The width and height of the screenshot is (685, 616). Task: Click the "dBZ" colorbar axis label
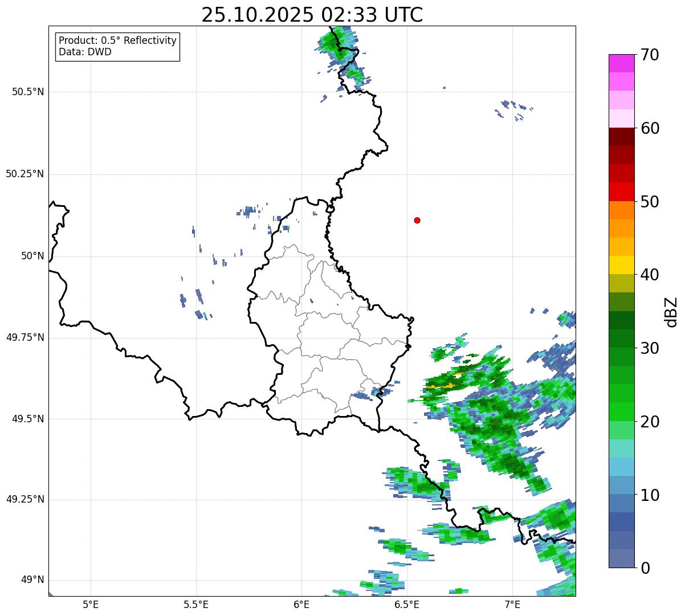pyautogui.click(x=671, y=312)
